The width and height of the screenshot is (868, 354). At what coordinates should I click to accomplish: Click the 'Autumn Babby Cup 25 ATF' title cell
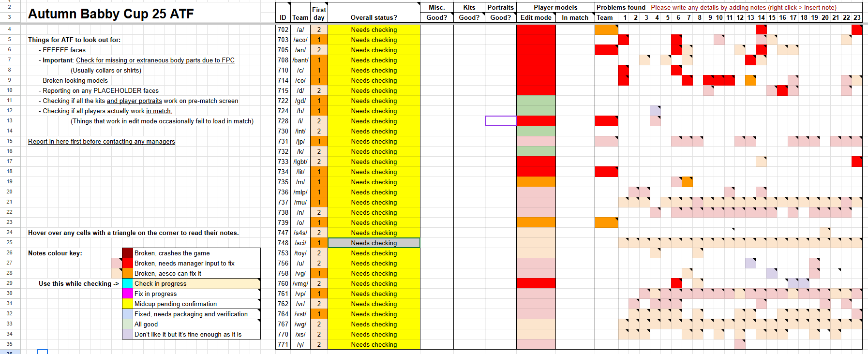coord(111,14)
